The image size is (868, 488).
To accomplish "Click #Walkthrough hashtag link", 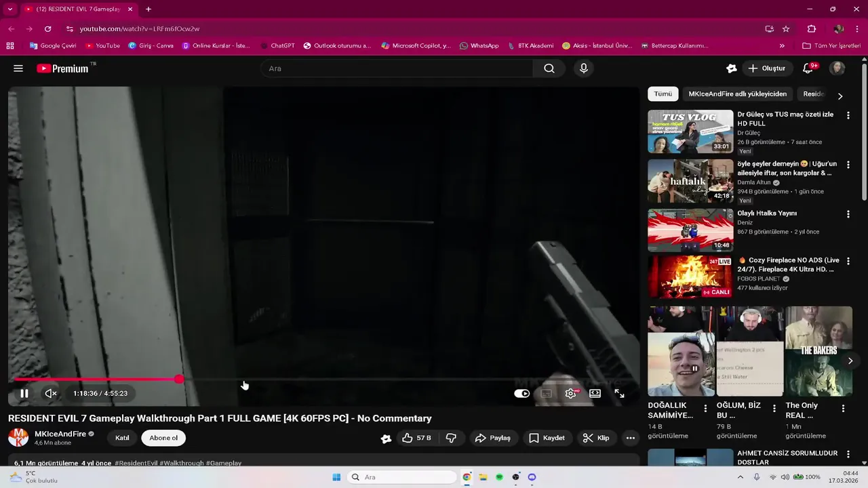I will click(x=182, y=464).
